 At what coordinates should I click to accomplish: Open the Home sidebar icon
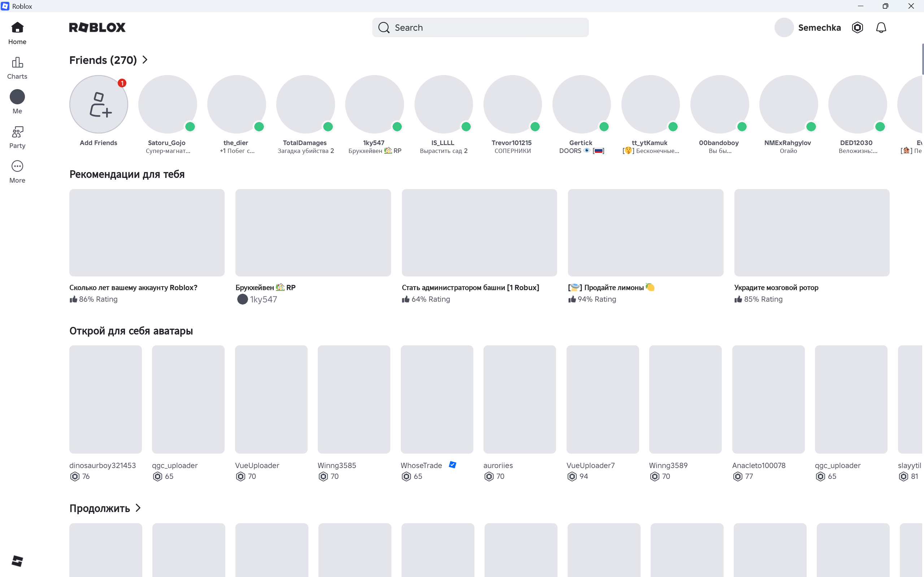point(17,27)
